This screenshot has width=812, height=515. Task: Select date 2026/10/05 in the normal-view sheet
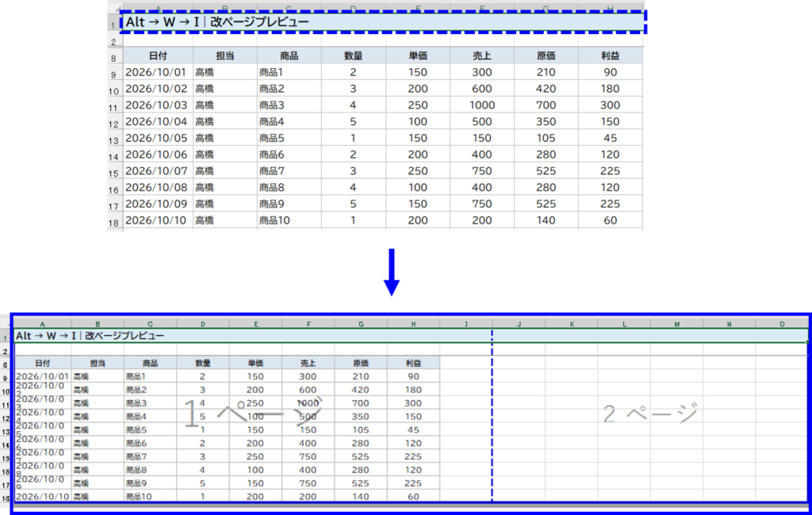click(x=156, y=138)
